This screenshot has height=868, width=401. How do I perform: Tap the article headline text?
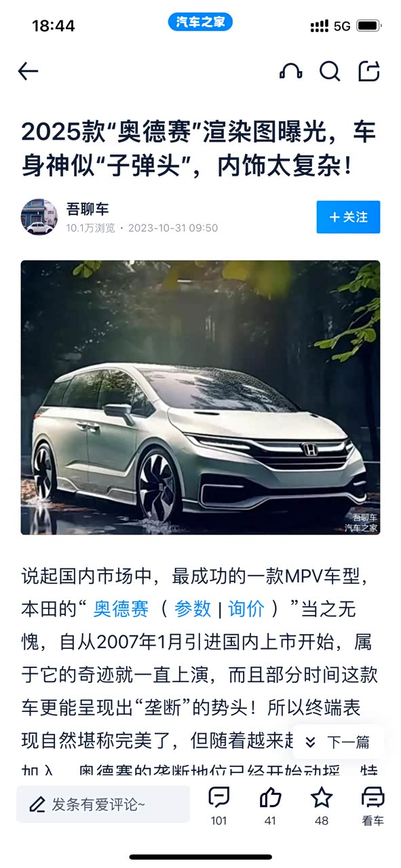(x=198, y=149)
